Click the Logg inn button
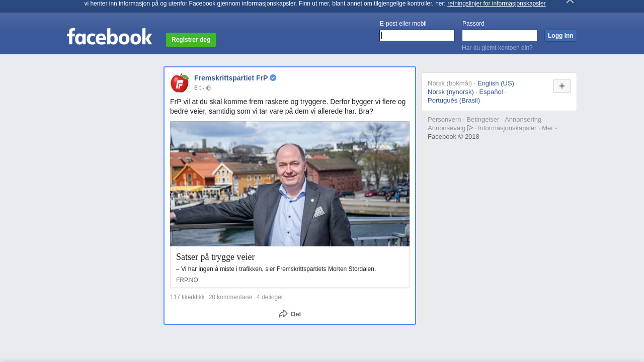The width and height of the screenshot is (644, 362). [560, 36]
